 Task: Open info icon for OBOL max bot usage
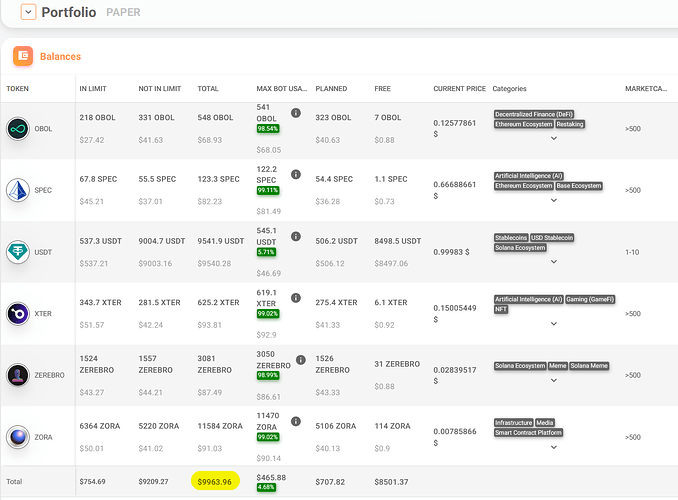pos(296,113)
